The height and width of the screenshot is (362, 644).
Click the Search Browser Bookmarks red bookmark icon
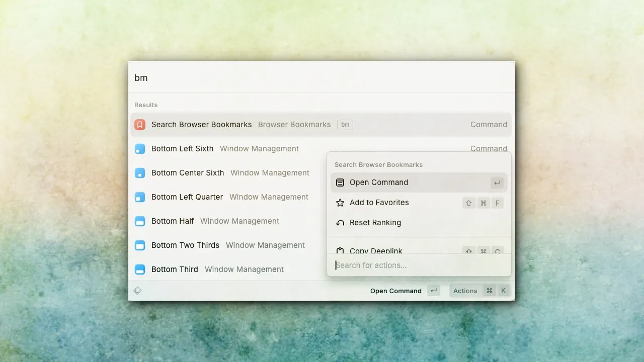[x=140, y=125]
